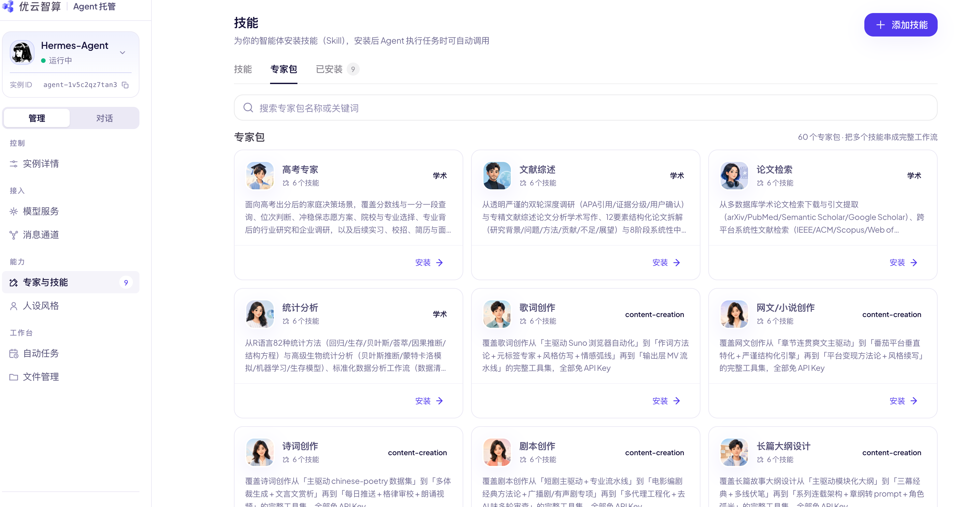This screenshot has width=980, height=507.
Task: Click the 文献综述 card title
Action: coord(538,170)
